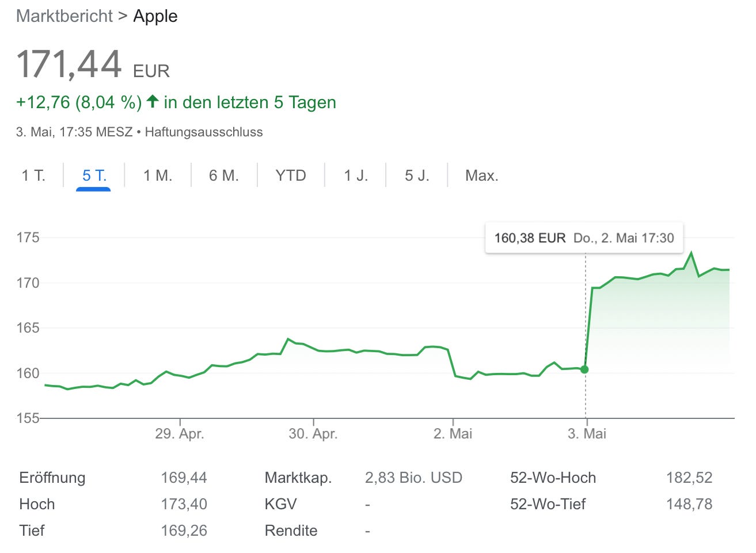Select the 5 T. time range tab

(94, 176)
